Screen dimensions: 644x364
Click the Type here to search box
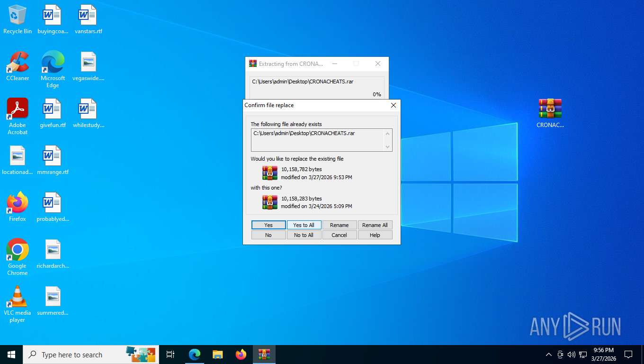(91, 355)
